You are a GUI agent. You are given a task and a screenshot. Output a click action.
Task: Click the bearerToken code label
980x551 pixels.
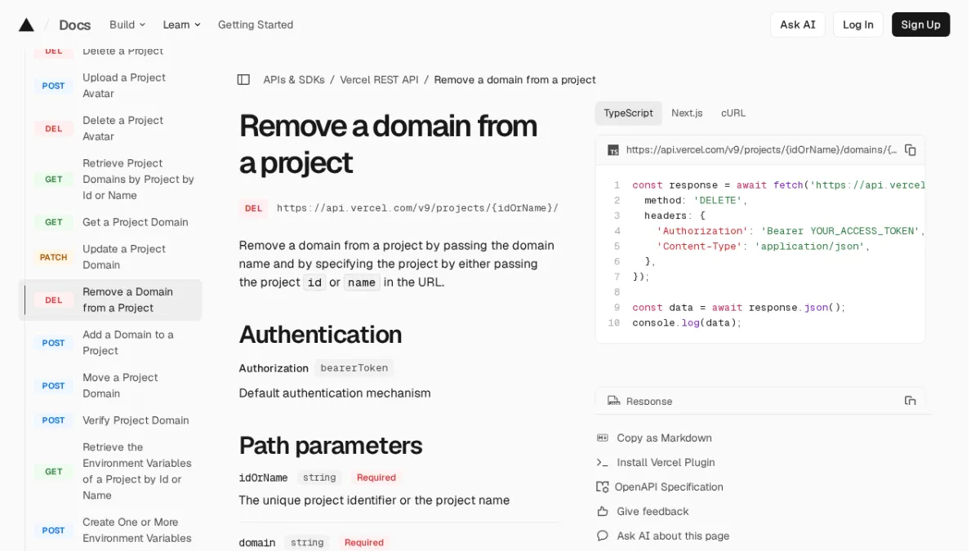(x=354, y=368)
